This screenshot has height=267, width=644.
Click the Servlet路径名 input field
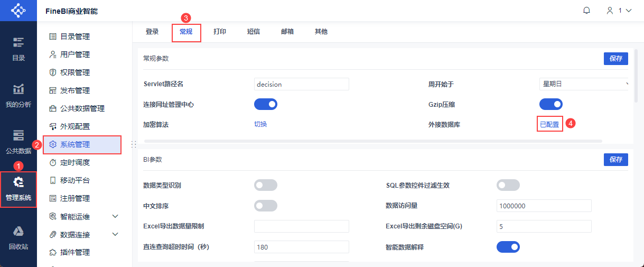point(301,84)
